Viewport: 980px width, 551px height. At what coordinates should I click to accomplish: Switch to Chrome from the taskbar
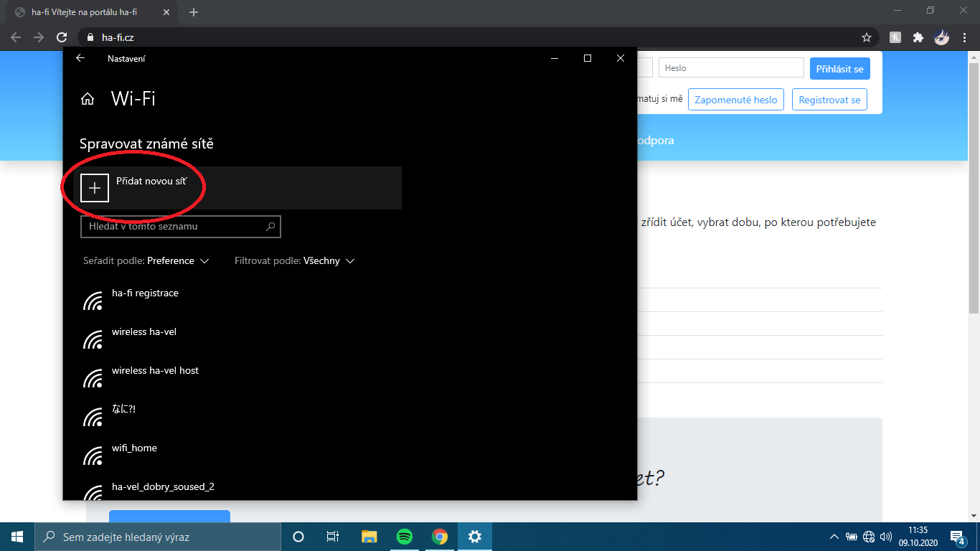coord(440,537)
